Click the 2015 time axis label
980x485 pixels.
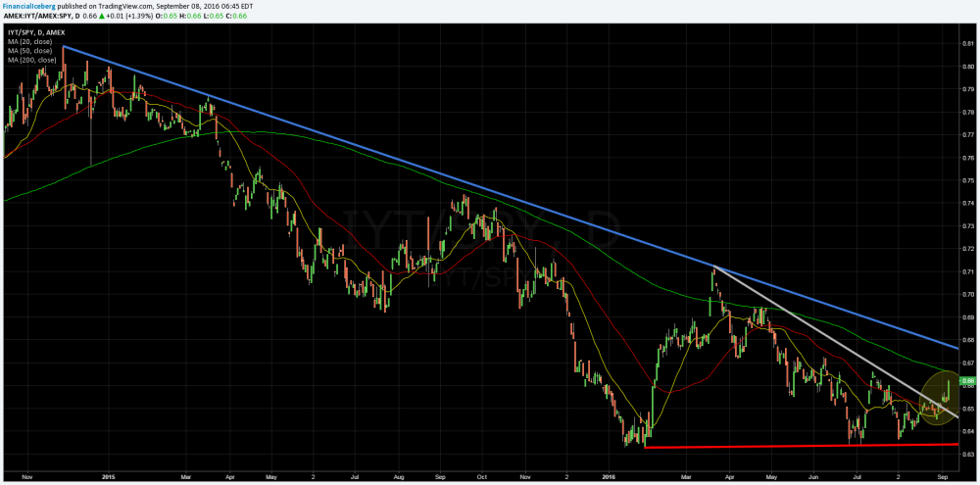(108, 475)
